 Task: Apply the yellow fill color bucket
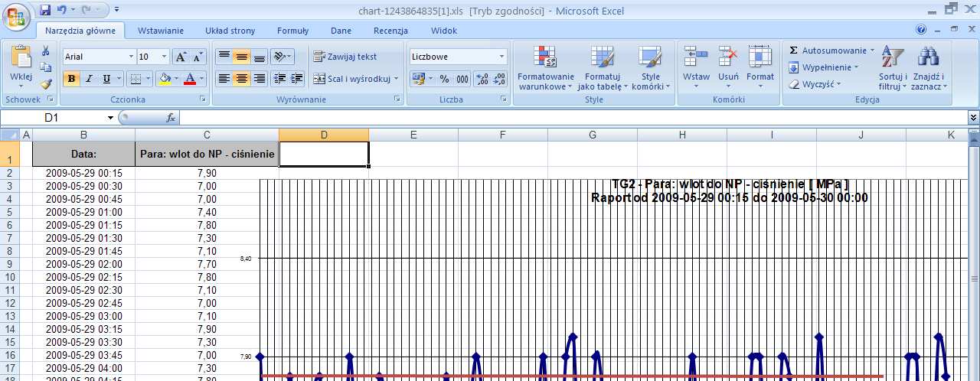point(164,79)
